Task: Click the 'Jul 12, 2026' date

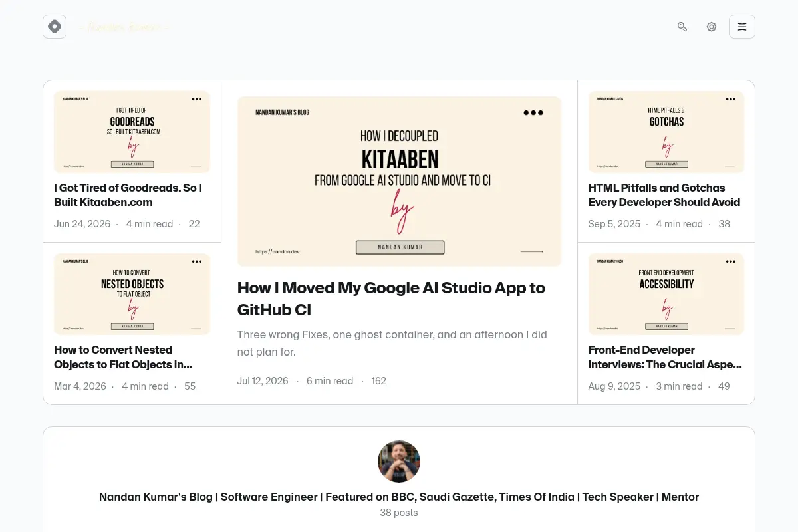Action: pos(263,381)
